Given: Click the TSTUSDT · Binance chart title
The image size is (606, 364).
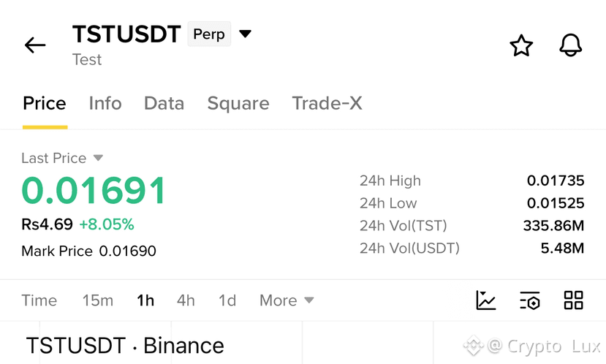Looking at the screenshot, I should click(x=125, y=345).
